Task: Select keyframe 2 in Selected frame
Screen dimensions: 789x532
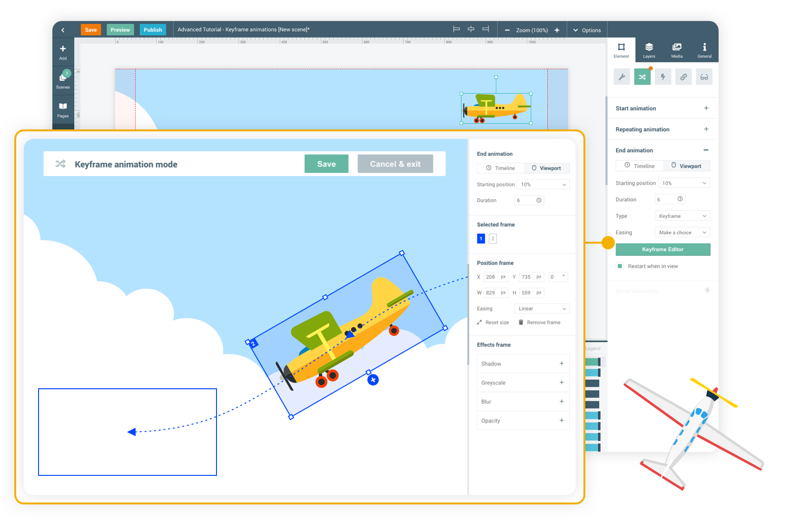Action: coord(493,238)
